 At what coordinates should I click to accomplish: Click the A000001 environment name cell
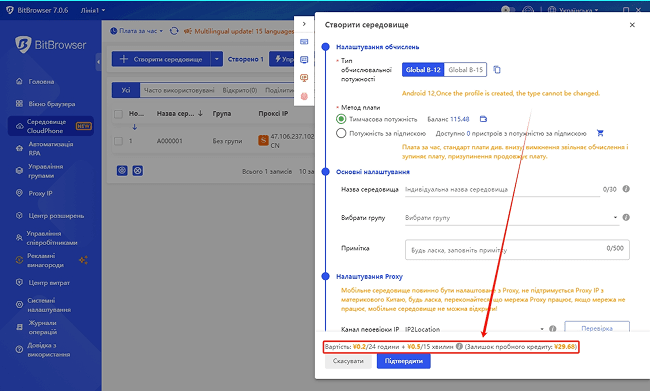170,141
